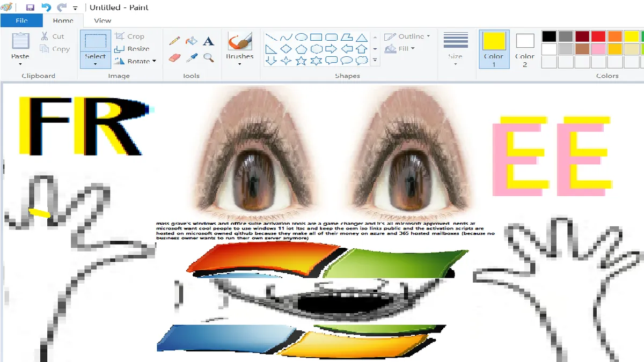Open the Brushes dropdown arrow
The height and width of the screenshot is (362, 644).
pos(240,64)
